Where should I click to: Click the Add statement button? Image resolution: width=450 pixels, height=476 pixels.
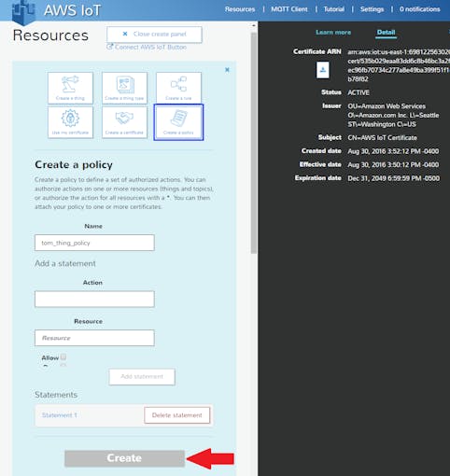142,377
